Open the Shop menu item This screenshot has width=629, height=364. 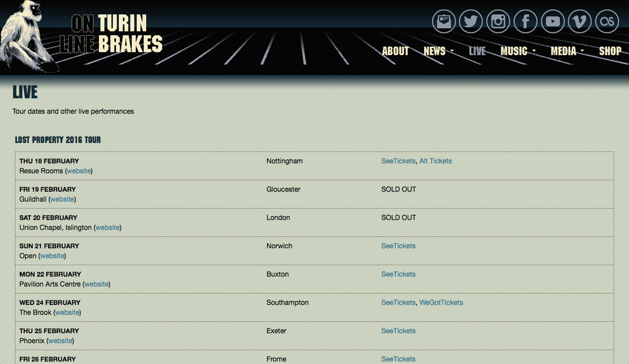(x=610, y=51)
